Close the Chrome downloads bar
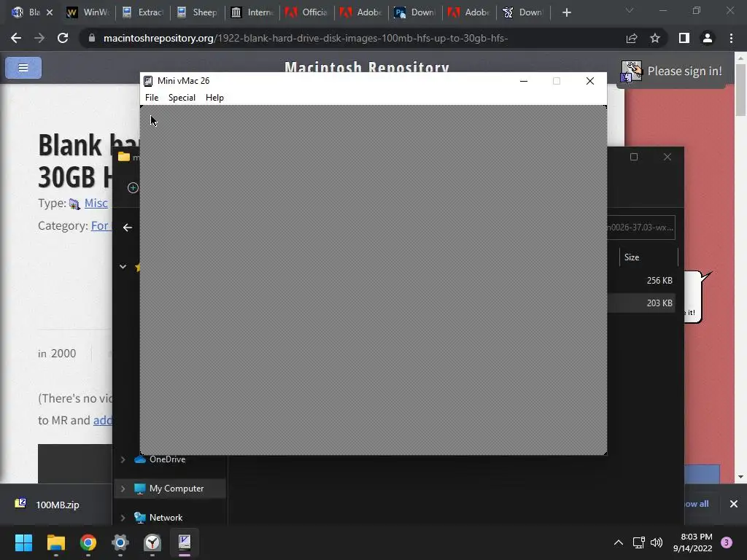 click(734, 504)
